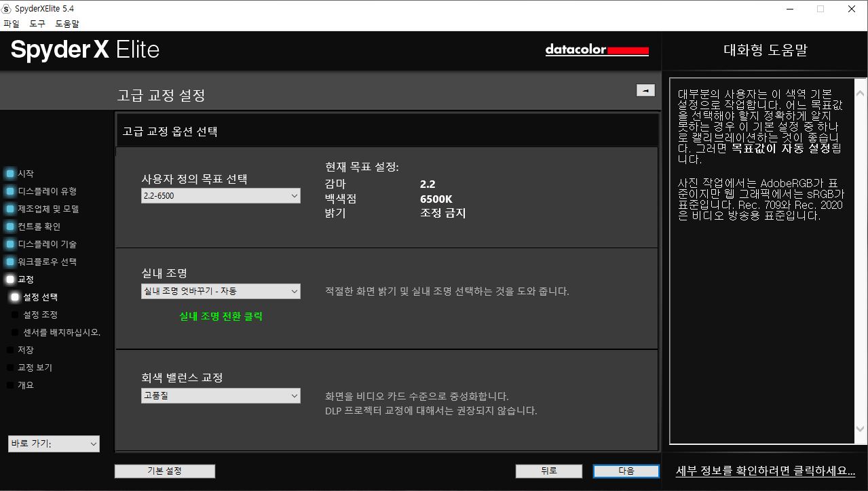Select the 워크플로우 선택 step icon
The height and width of the screenshot is (491, 868).
(x=10, y=262)
